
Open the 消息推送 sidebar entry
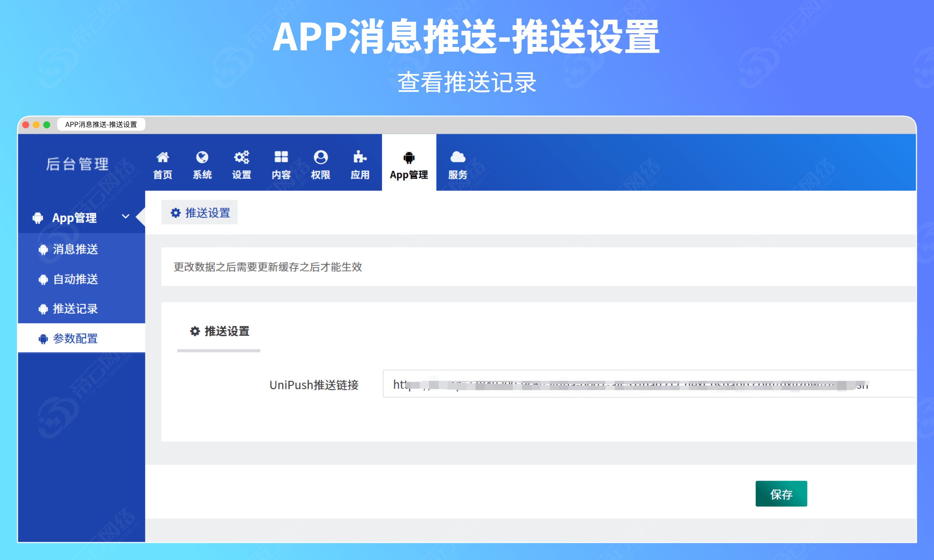pos(75,249)
